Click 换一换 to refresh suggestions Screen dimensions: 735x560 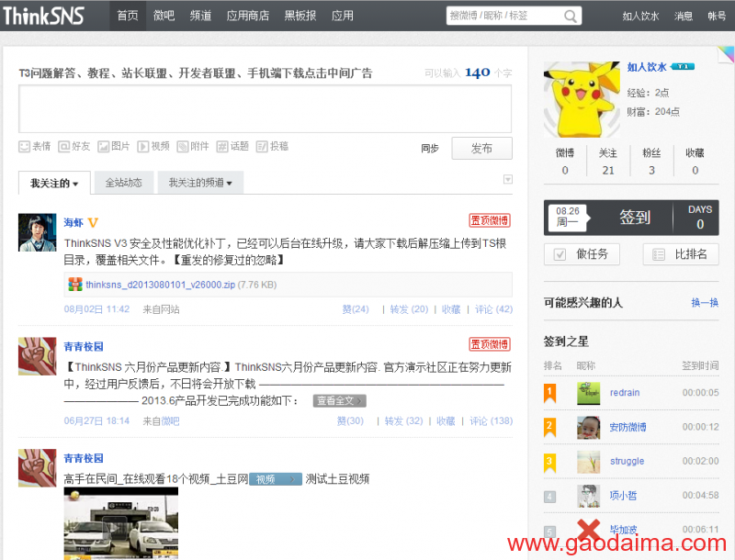tap(705, 302)
